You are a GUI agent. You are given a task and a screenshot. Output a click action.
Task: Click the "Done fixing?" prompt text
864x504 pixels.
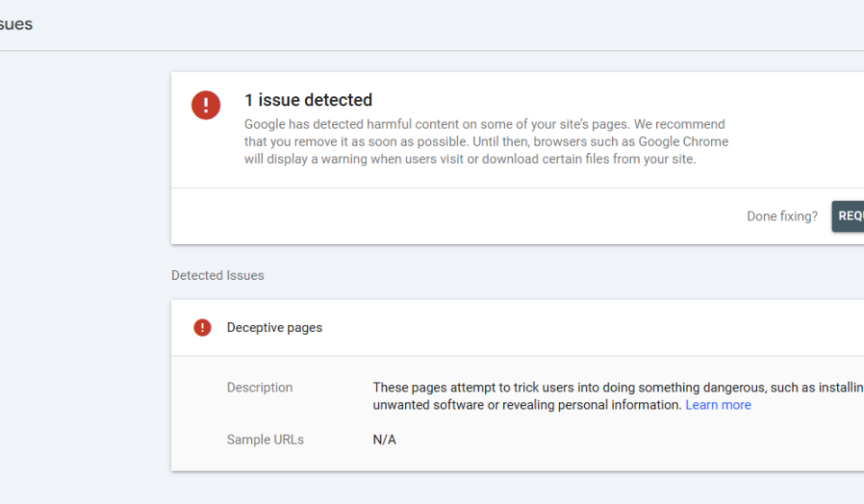[781, 216]
